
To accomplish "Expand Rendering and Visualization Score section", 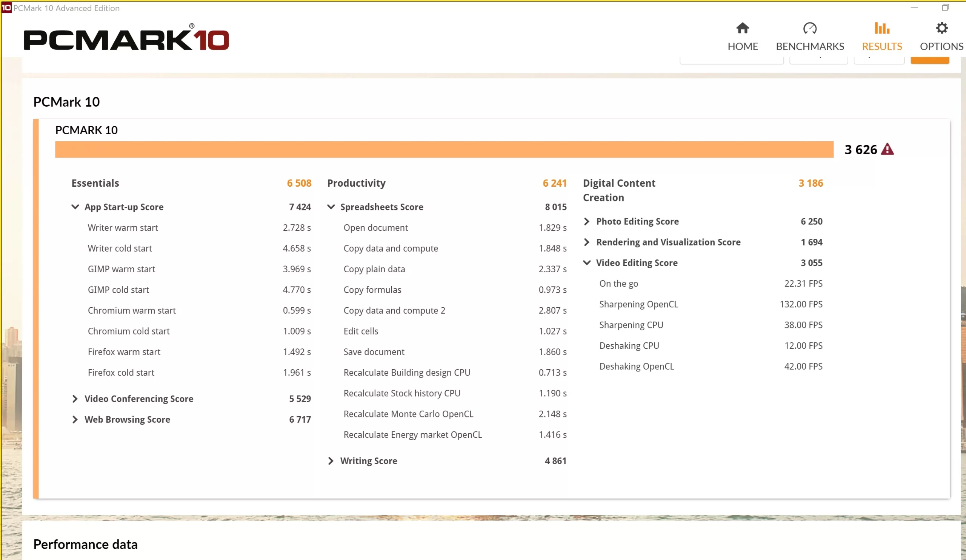I will [586, 242].
